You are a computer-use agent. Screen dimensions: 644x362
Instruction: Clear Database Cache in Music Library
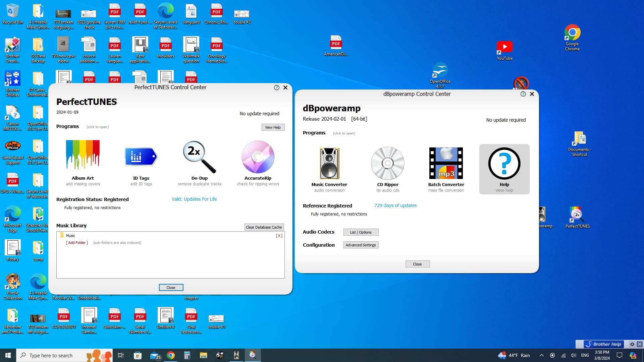[264, 227]
